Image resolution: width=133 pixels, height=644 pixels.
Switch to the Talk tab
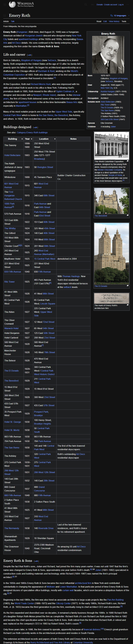pyautogui.click(x=13, y=22)
